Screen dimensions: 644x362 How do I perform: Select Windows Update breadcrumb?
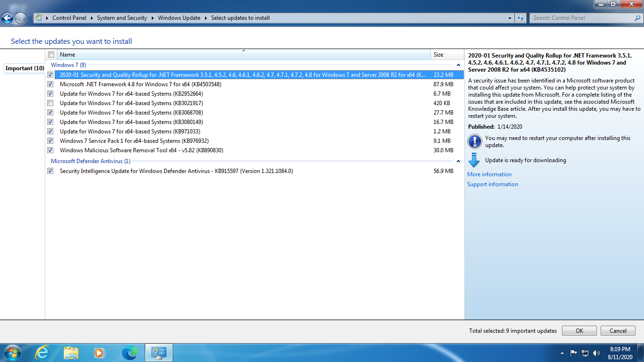click(x=179, y=18)
